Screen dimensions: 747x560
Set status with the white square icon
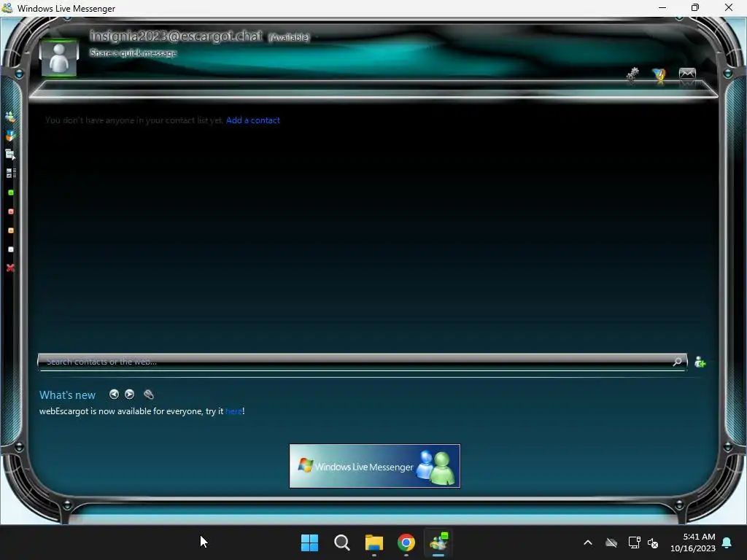(x=11, y=249)
